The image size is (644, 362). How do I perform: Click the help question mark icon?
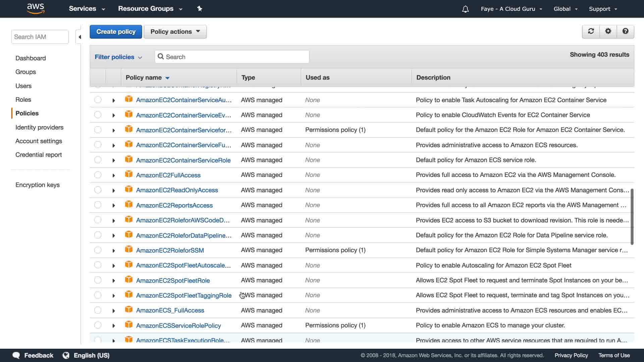pyautogui.click(x=625, y=31)
